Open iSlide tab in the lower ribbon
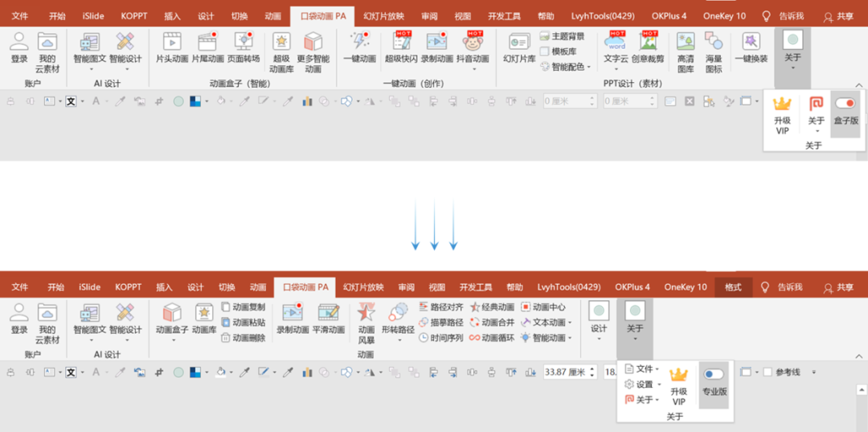This screenshot has height=432, width=868. click(90, 287)
